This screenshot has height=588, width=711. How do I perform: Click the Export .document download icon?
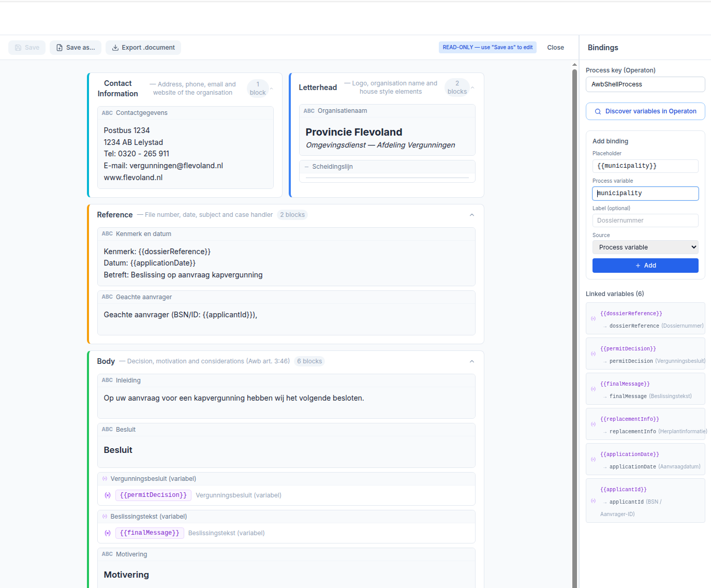[115, 47]
